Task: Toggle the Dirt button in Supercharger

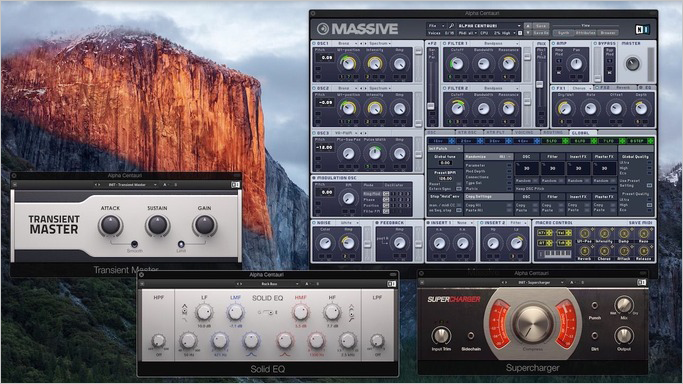Action: [x=595, y=336]
